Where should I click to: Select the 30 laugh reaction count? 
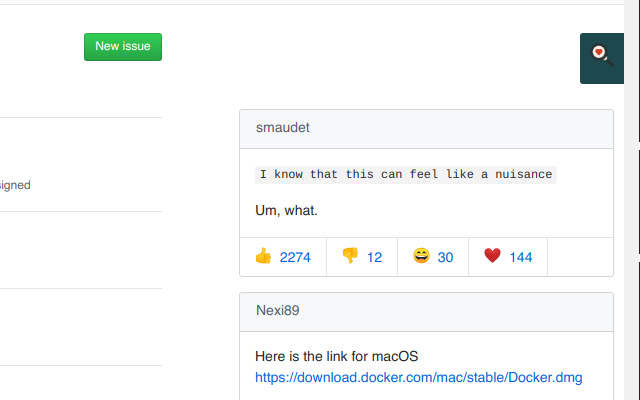coord(446,257)
